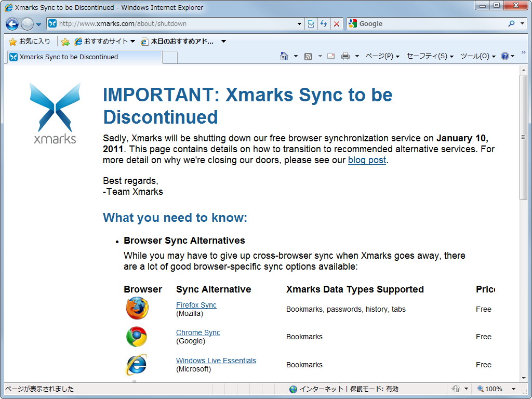The image size is (532, 399).
Task: Click inside the address bar field
Action: pos(171,23)
